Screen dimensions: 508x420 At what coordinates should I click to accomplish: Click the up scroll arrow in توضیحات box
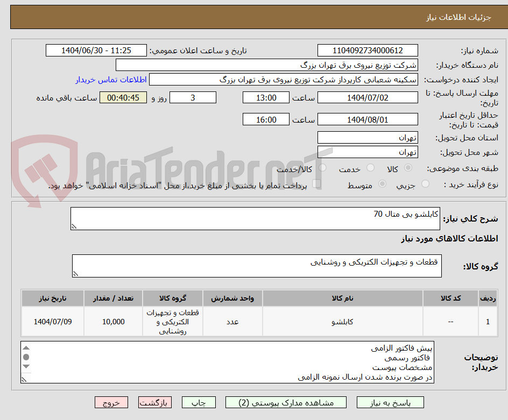(x=25, y=348)
